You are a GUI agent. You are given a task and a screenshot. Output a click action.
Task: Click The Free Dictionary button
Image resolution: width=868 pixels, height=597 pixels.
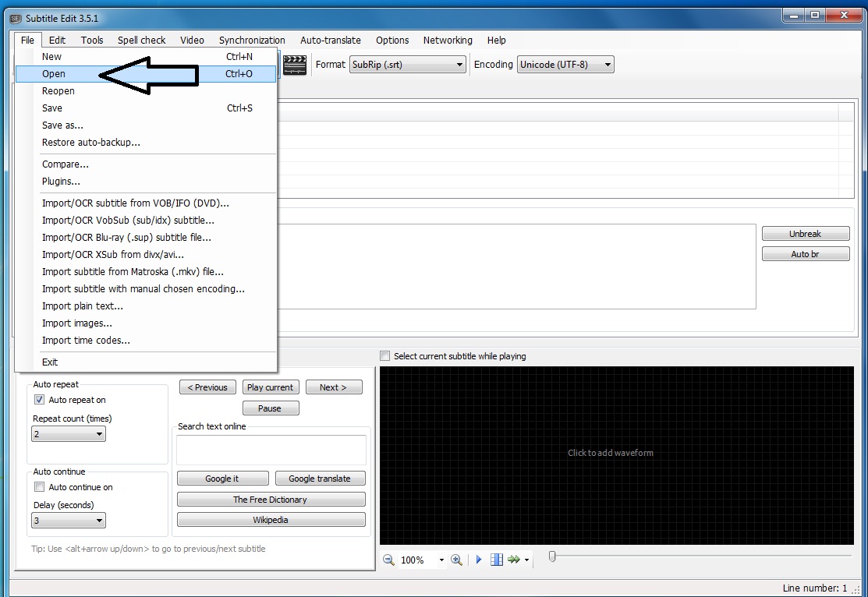click(x=271, y=499)
